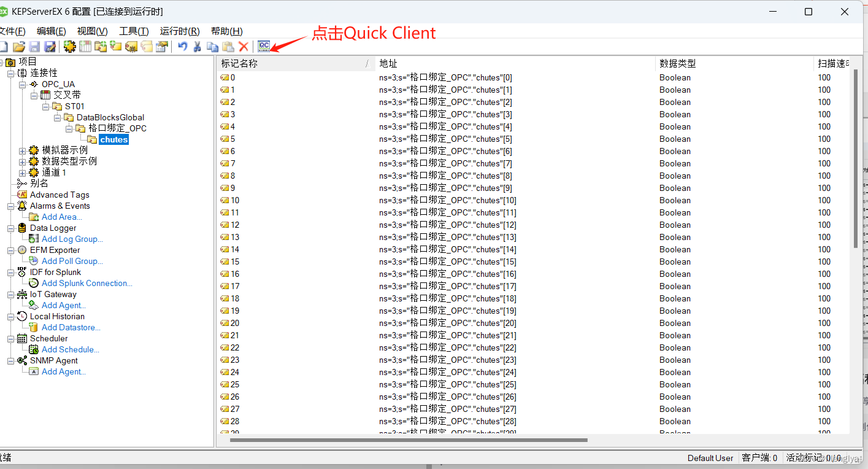Click the Scheduler calendar icon
The image size is (868, 469).
[x=22, y=338]
